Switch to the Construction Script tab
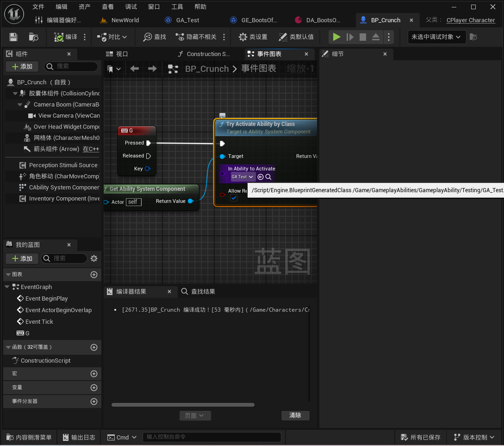Image resolution: width=504 pixels, height=446 pixels. [204, 54]
